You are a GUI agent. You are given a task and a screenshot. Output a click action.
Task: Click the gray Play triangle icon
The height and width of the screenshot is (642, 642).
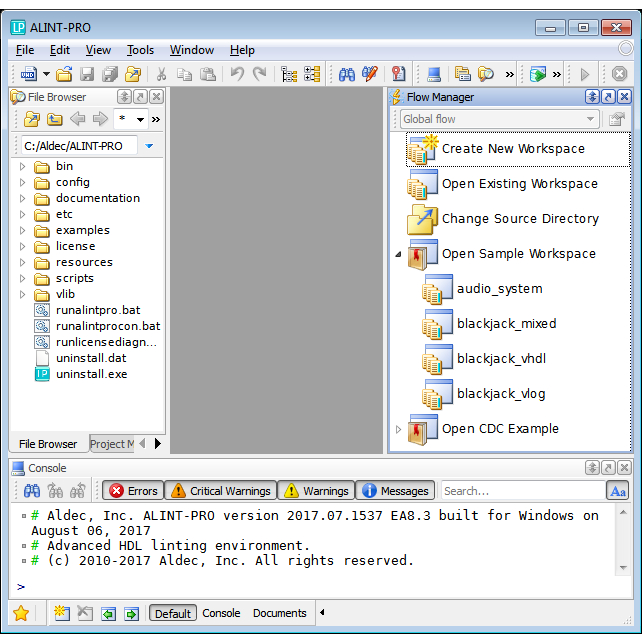click(x=585, y=75)
